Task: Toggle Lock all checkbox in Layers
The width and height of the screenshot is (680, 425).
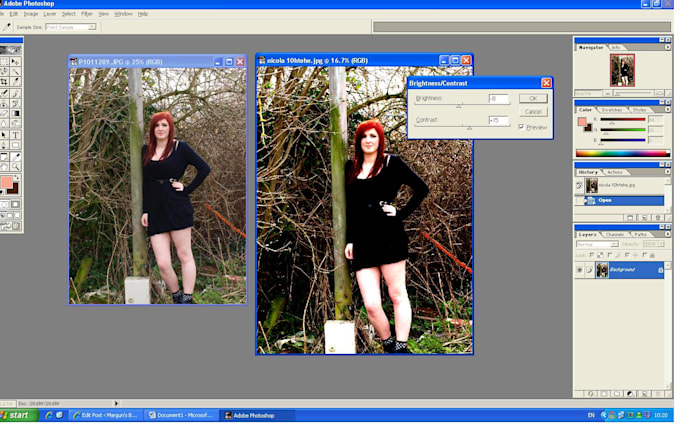Action: (x=644, y=255)
